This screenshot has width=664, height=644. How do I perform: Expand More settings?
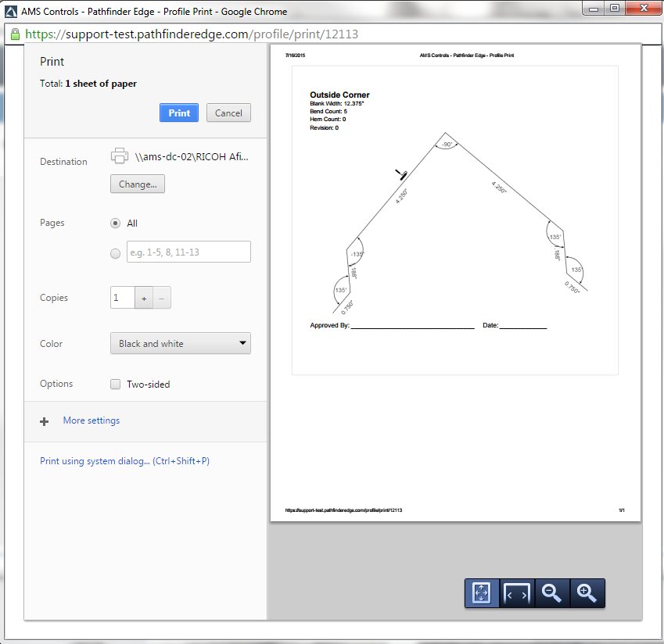pos(91,420)
